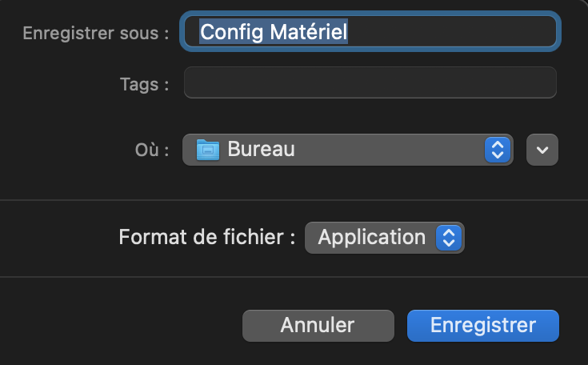
Task: Click the "Enregistrer sous :" label
Action: click(96, 33)
